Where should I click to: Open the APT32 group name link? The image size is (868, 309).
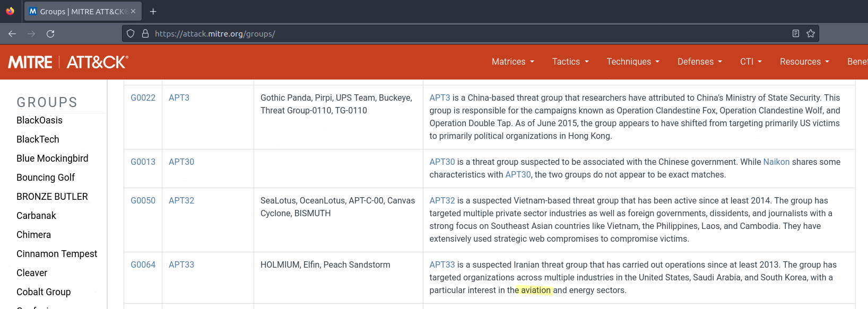[181, 201]
